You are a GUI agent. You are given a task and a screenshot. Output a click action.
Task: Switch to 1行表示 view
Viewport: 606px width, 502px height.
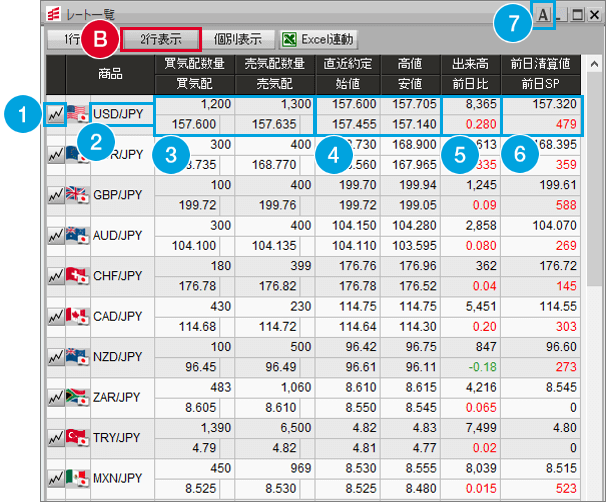point(72,39)
